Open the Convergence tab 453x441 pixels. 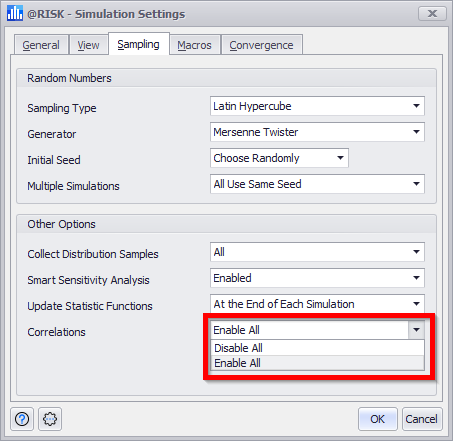(261, 45)
